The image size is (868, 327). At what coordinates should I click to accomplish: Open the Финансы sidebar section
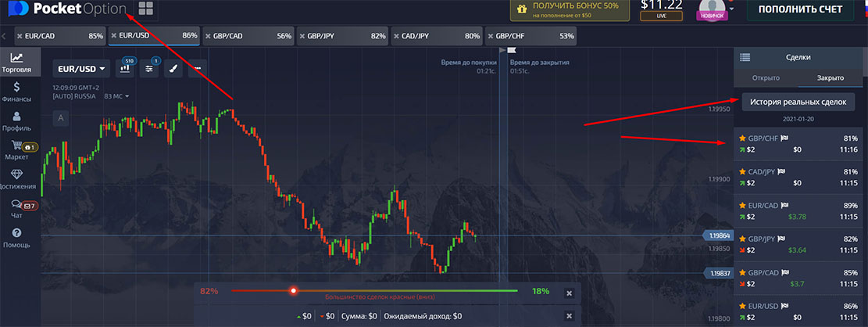(16, 92)
